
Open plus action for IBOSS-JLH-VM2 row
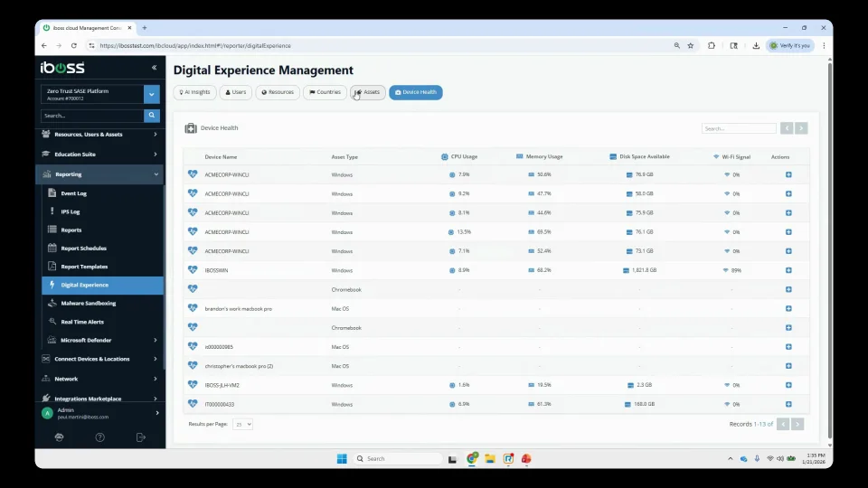[x=788, y=385]
